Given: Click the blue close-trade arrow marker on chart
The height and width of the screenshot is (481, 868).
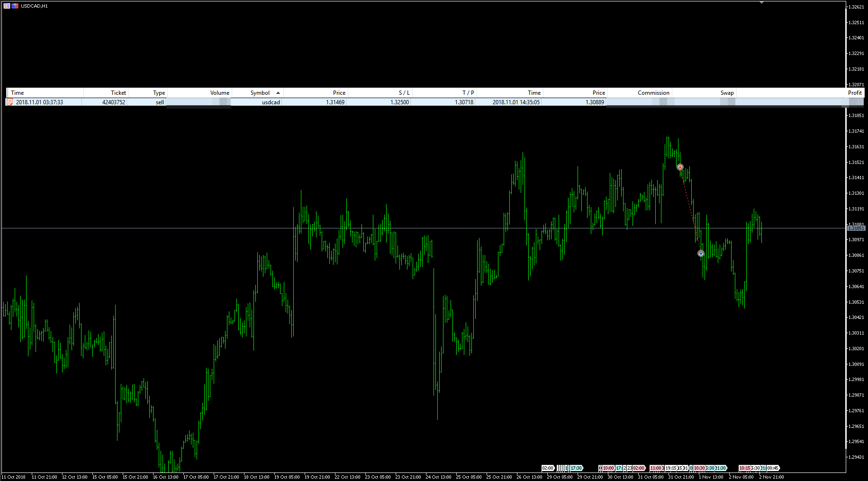Looking at the screenshot, I should pos(701,254).
